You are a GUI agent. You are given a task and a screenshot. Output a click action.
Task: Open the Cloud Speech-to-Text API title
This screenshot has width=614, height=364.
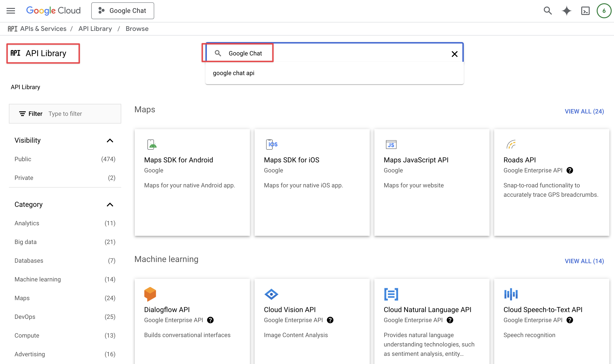pyautogui.click(x=543, y=309)
